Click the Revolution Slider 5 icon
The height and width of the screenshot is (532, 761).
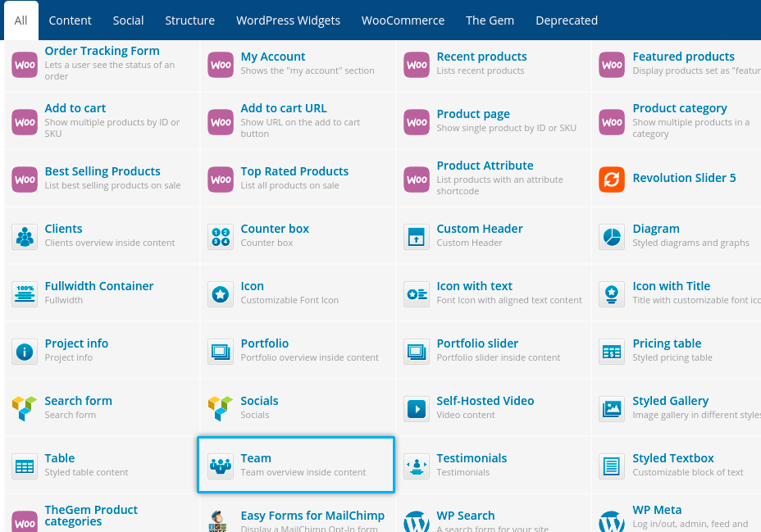612,179
